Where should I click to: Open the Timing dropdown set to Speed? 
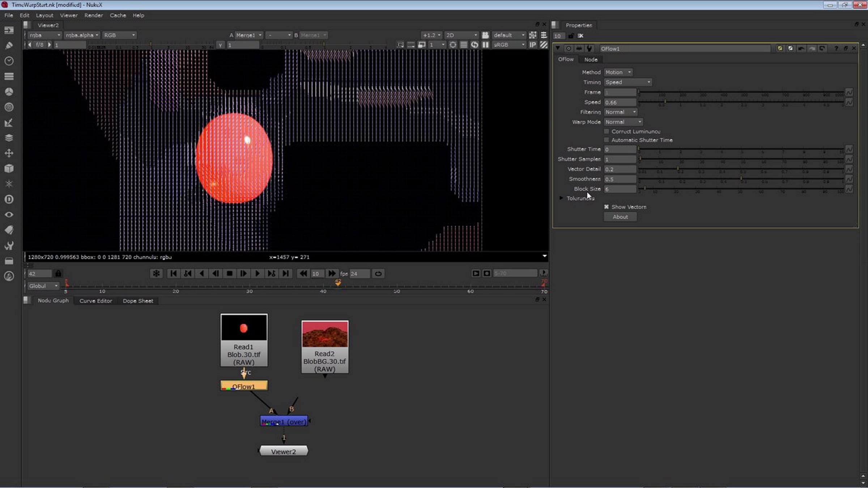tap(628, 82)
